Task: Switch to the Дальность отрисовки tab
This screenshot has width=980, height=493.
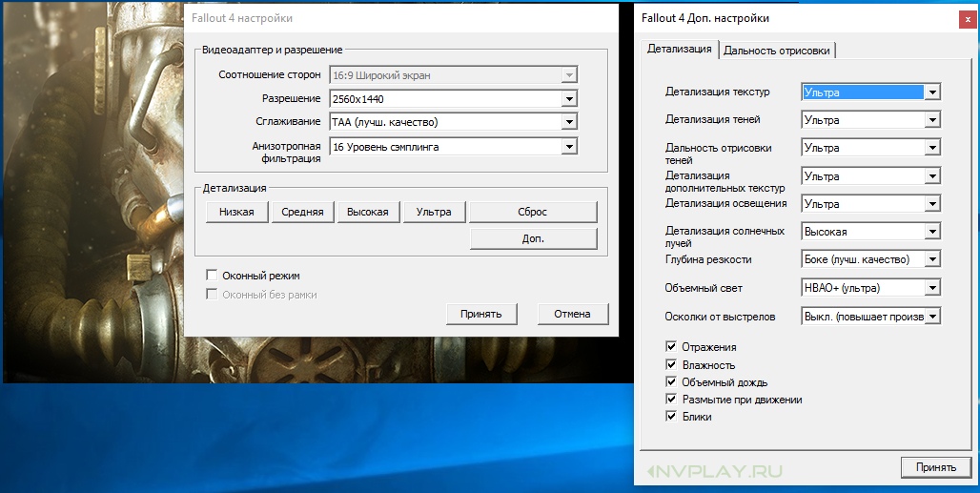Action: (777, 51)
